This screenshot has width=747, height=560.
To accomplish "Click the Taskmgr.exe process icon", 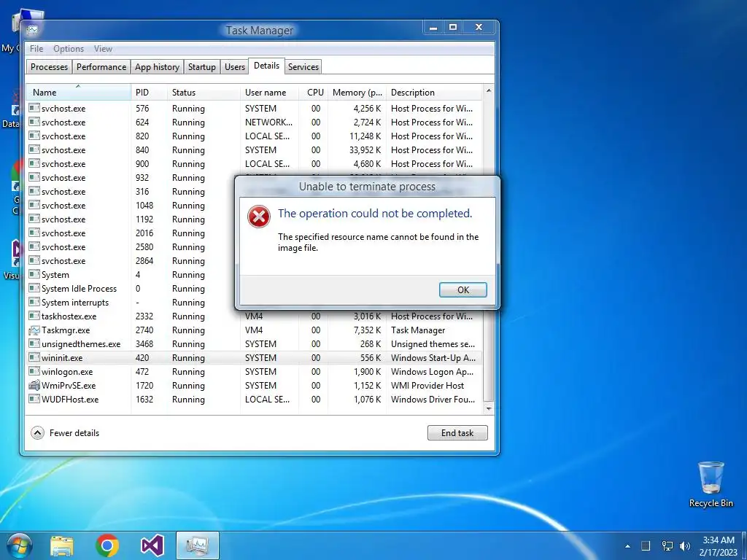I will pyautogui.click(x=34, y=330).
